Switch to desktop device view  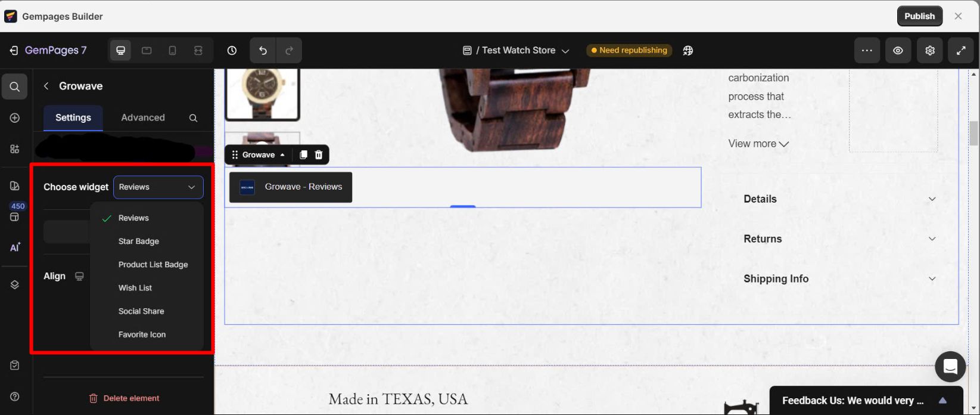point(120,51)
